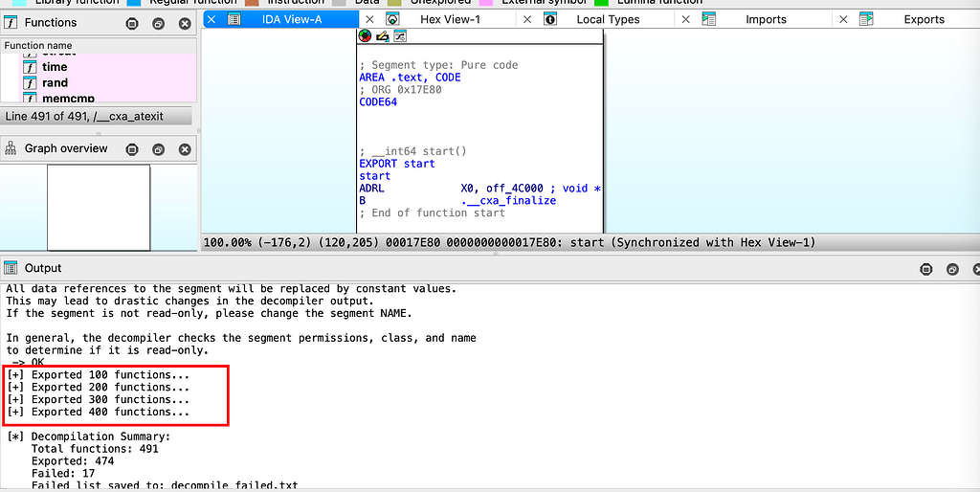The image size is (980, 492).
Task: Click the Hex View-1 tab icon
Action: click(x=392, y=19)
